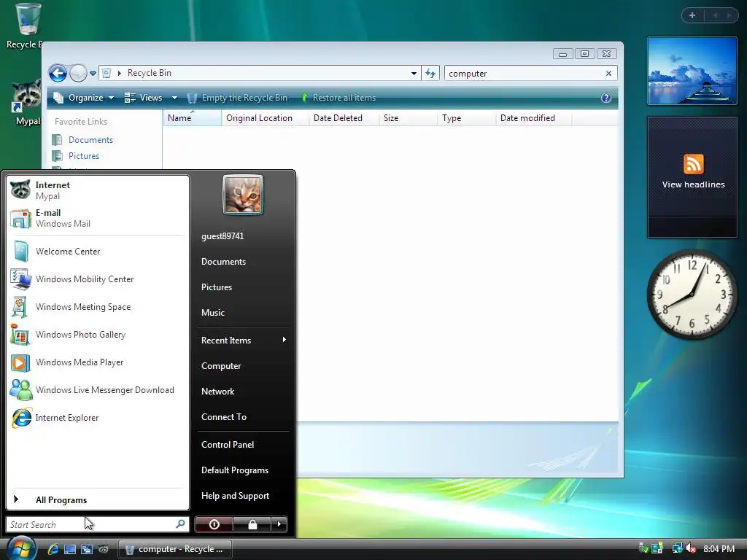Click the user account cat picture
The image size is (747, 560).
tap(243, 194)
